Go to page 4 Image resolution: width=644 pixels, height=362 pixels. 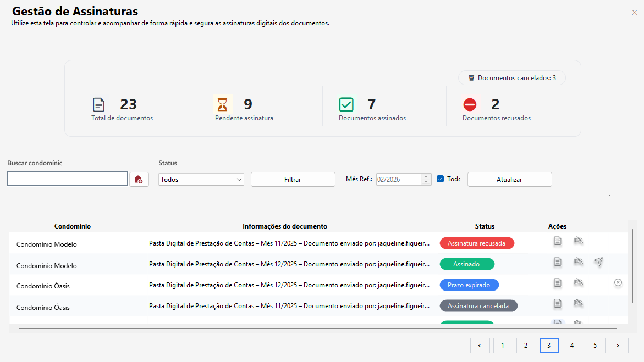pos(572,346)
